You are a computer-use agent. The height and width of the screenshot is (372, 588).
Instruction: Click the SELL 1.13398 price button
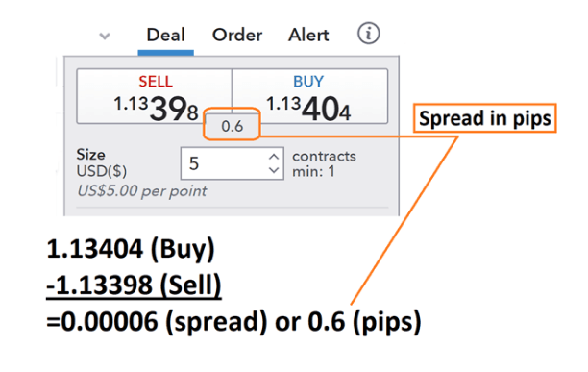coord(154,96)
